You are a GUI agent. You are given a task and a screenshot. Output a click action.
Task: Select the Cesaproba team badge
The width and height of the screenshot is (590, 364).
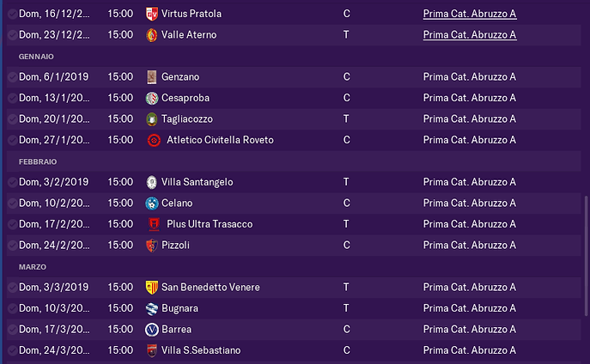152,98
